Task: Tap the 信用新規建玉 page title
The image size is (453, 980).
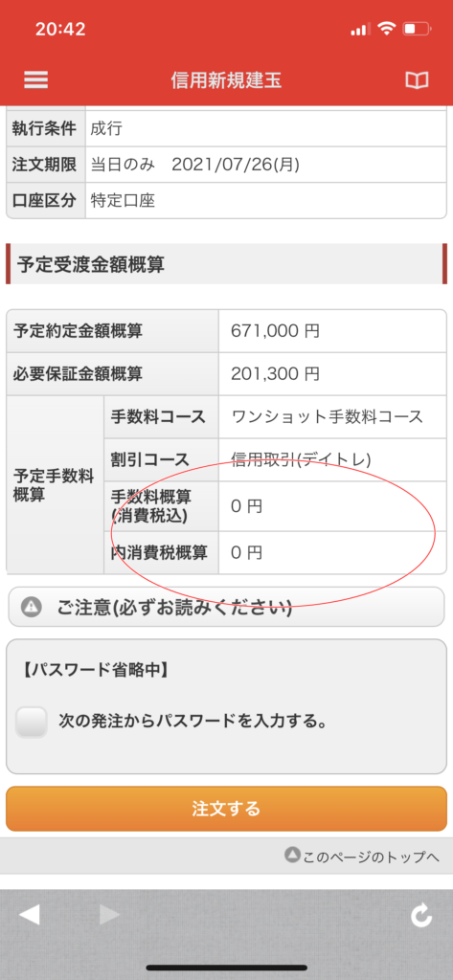Action: click(x=226, y=80)
